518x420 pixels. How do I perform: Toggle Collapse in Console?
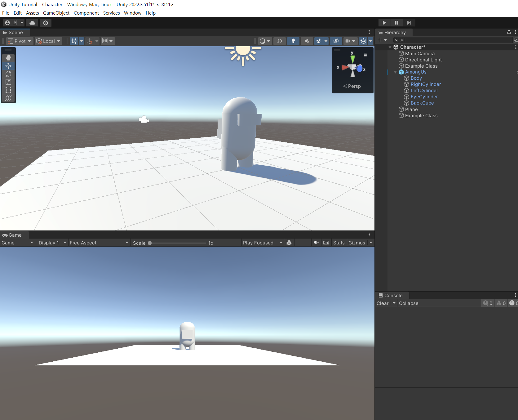pyautogui.click(x=409, y=303)
